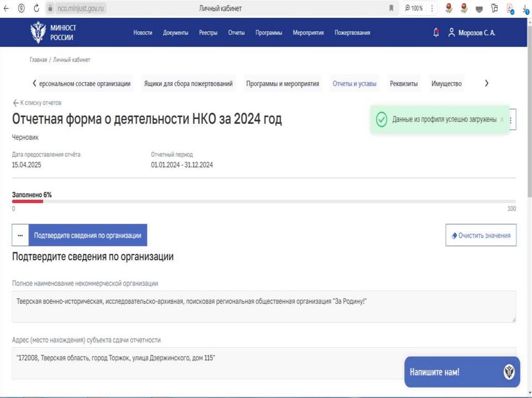Switch to the Реквизиты tab

pos(404,84)
